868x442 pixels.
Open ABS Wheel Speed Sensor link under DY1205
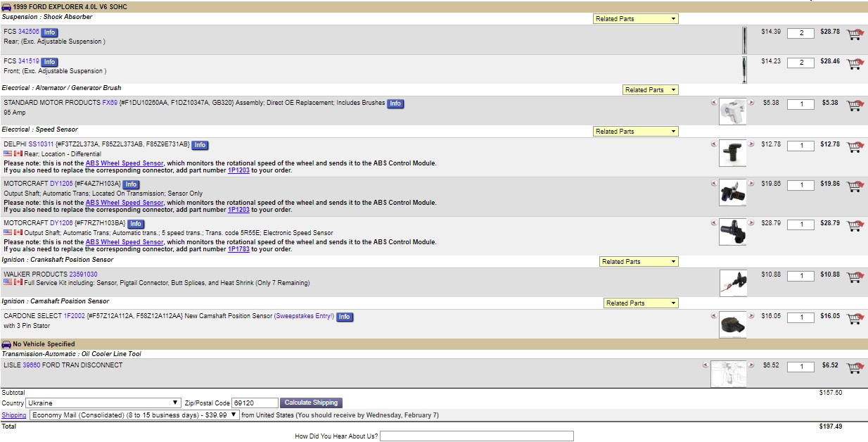click(x=125, y=203)
